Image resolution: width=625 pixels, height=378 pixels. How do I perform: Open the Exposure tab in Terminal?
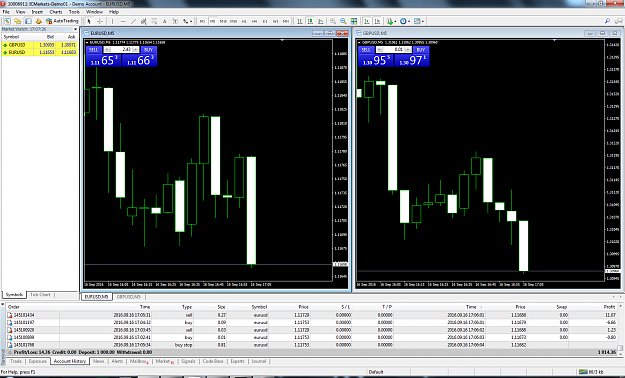point(38,361)
